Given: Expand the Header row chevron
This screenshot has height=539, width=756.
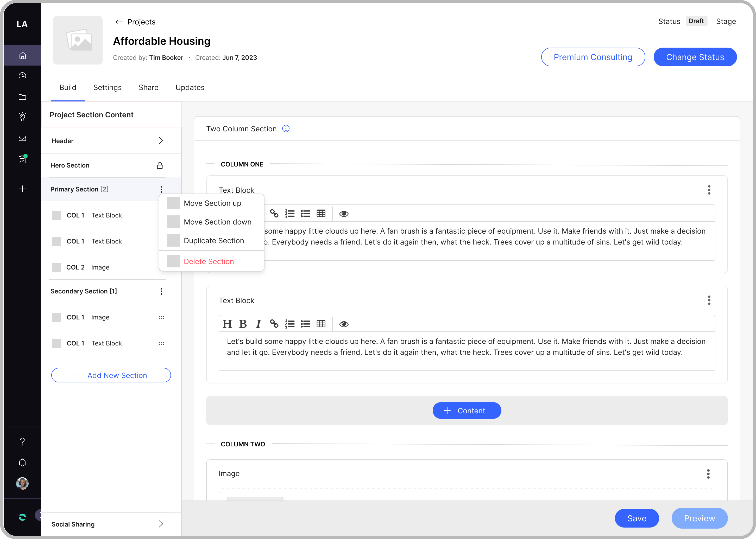Looking at the screenshot, I should [161, 141].
